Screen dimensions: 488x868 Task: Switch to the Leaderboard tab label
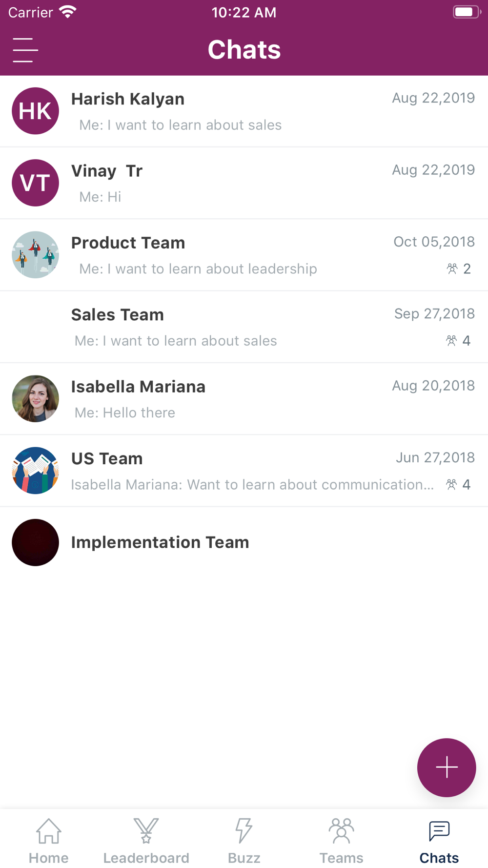coord(146,858)
